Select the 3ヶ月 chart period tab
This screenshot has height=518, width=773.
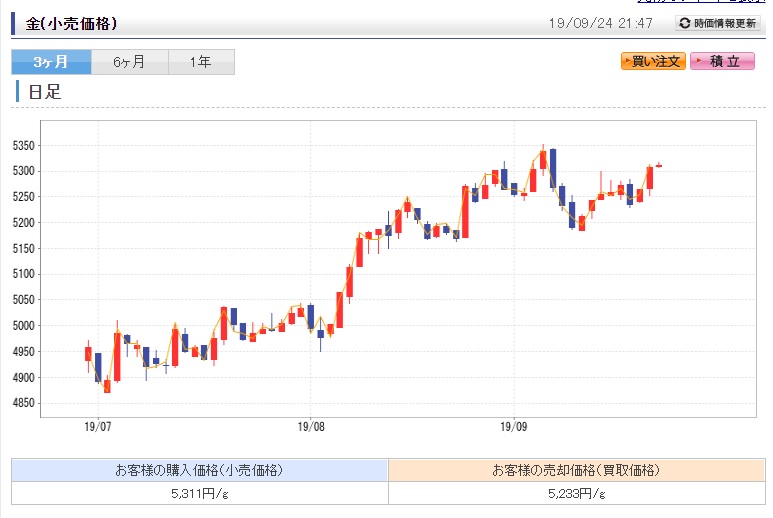tap(51, 62)
